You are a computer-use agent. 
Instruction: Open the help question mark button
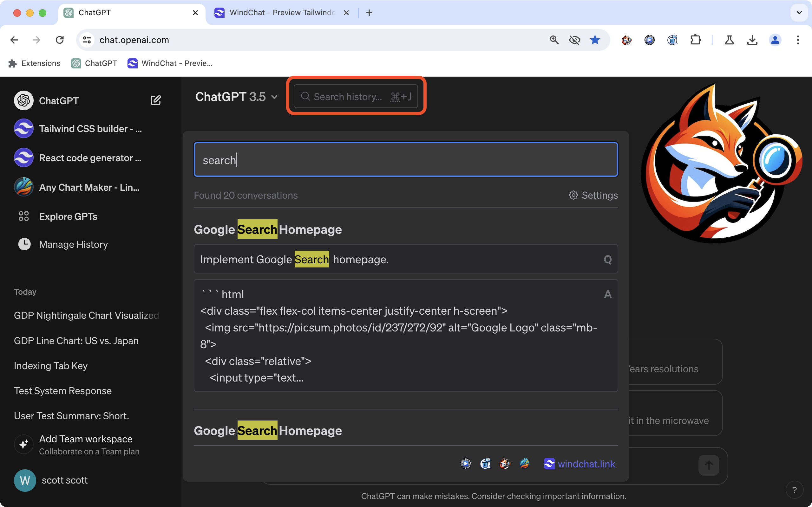794,490
